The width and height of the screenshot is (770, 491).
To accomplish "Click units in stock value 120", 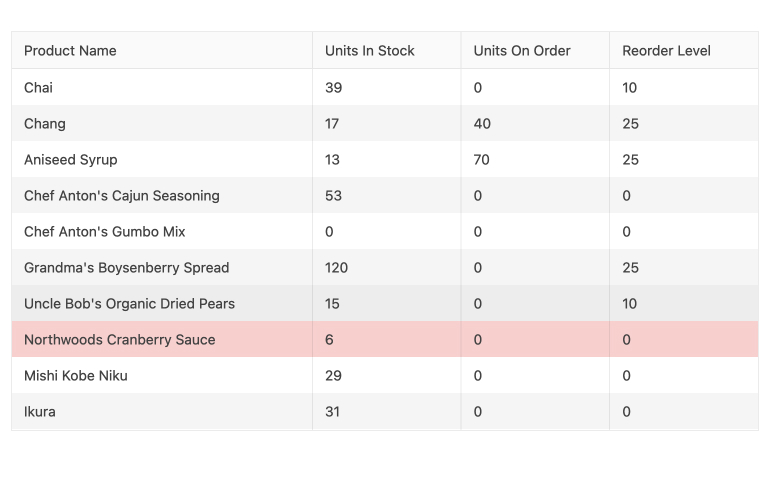I will click(336, 268).
